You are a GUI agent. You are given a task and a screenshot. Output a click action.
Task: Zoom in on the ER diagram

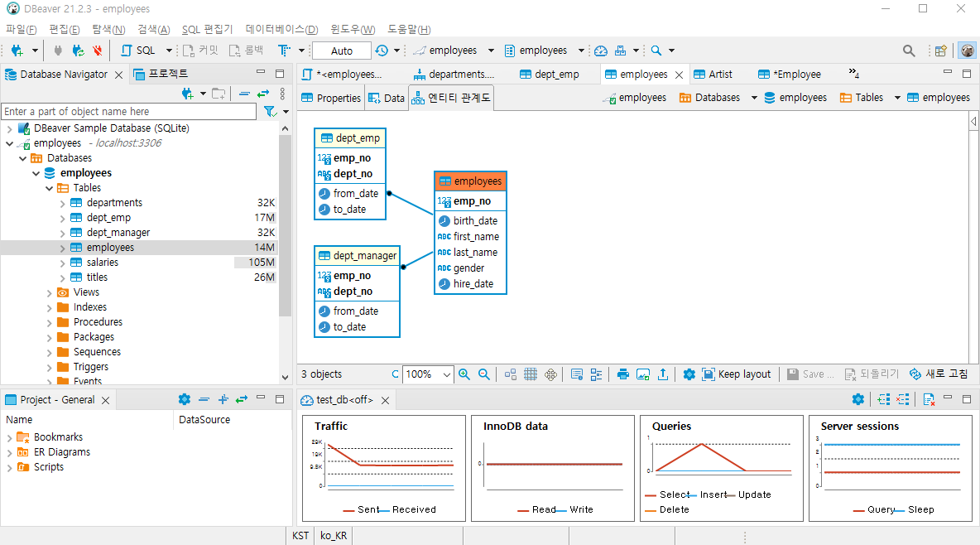(x=464, y=374)
